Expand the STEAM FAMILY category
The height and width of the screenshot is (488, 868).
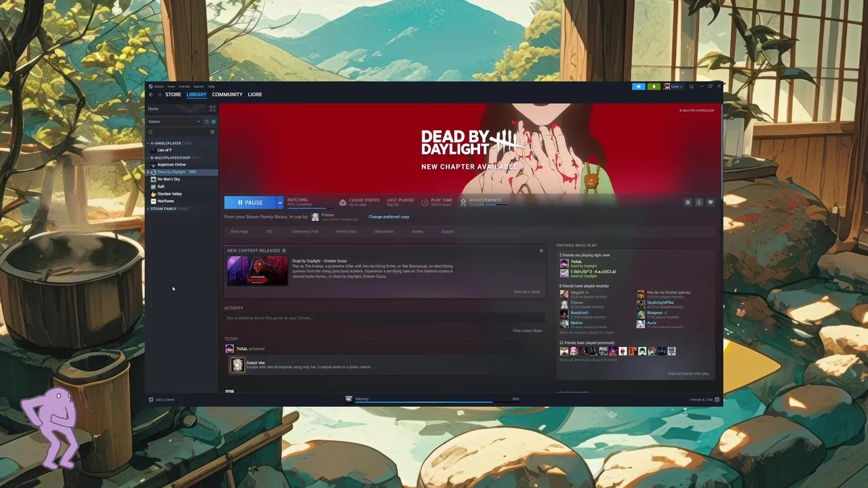149,208
